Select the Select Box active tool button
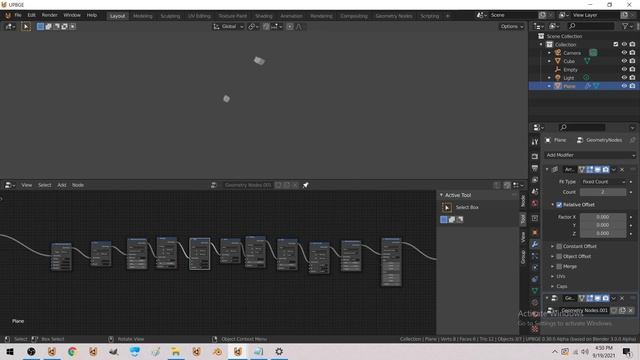Image resolution: width=640 pixels, height=360 pixels. click(447, 207)
